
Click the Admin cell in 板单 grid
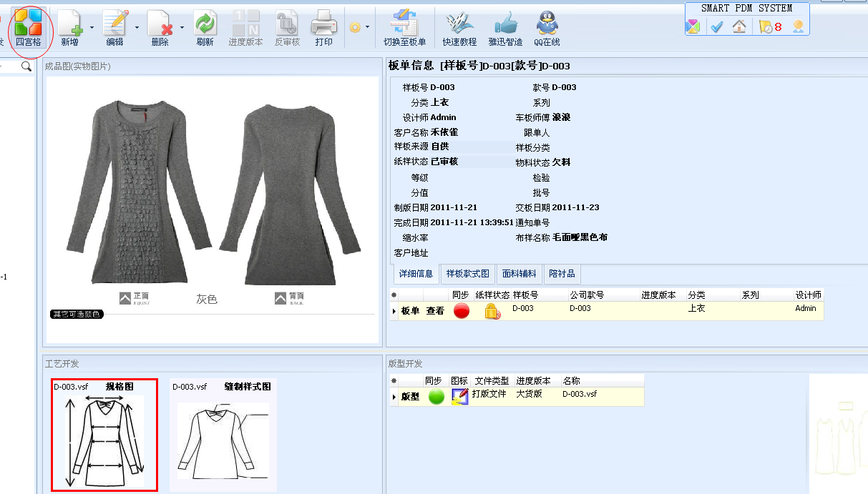pos(805,309)
